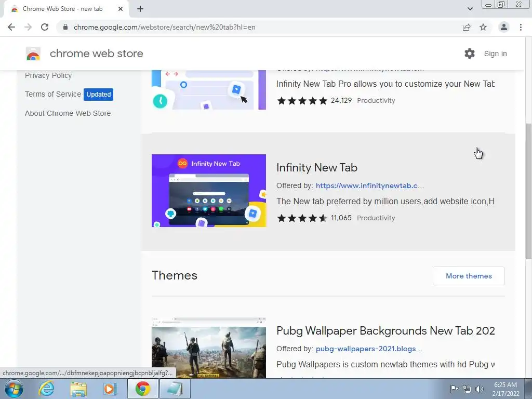Click the 24,129 ratings count
The height and width of the screenshot is (399, 532).
point(341,100)
